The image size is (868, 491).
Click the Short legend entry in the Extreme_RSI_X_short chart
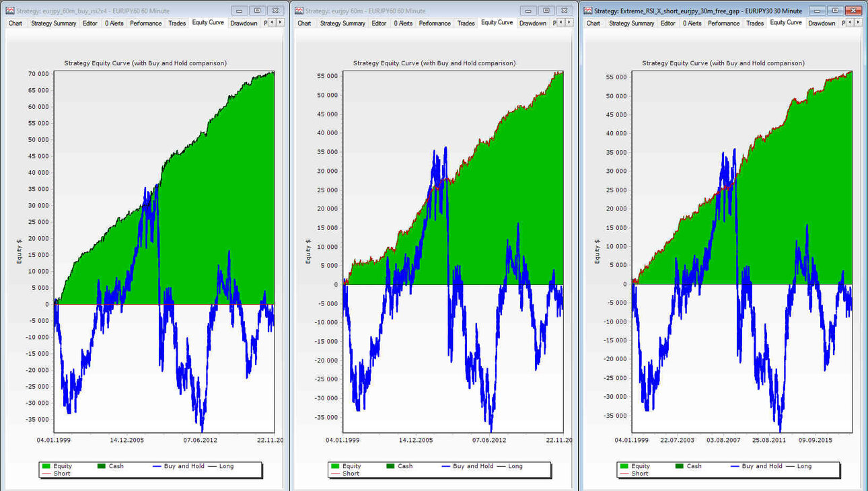click(x=635, y=474)
